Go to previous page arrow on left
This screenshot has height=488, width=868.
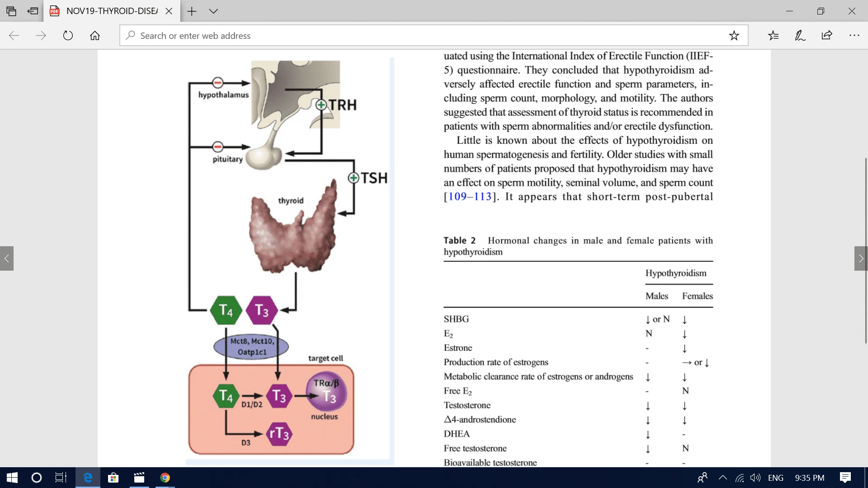tap(7, 258)
